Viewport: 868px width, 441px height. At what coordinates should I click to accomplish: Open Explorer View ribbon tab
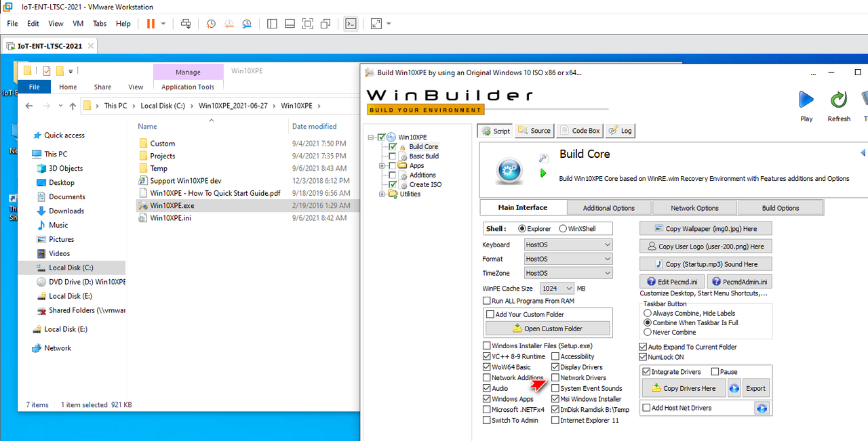point(136,87)
